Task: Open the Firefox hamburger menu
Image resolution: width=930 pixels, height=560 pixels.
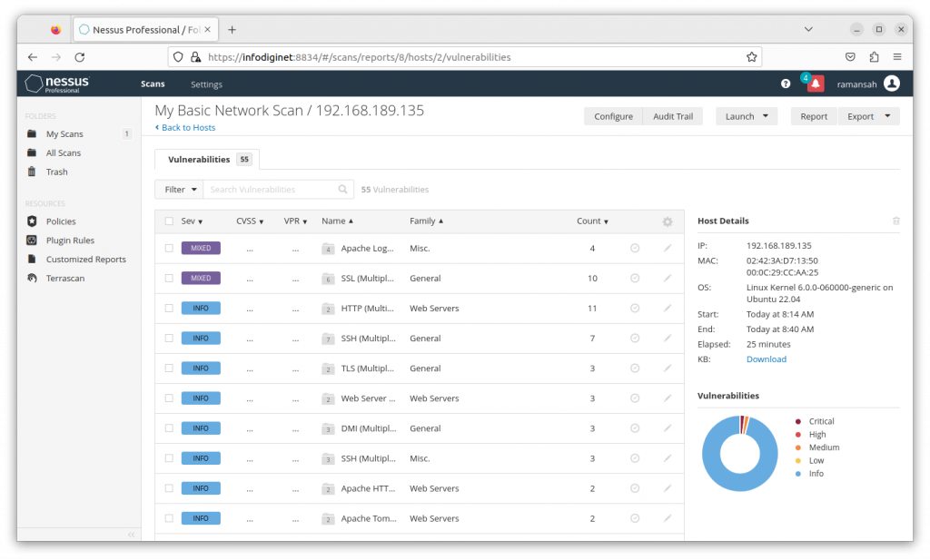Action: (x=896, y=57)
